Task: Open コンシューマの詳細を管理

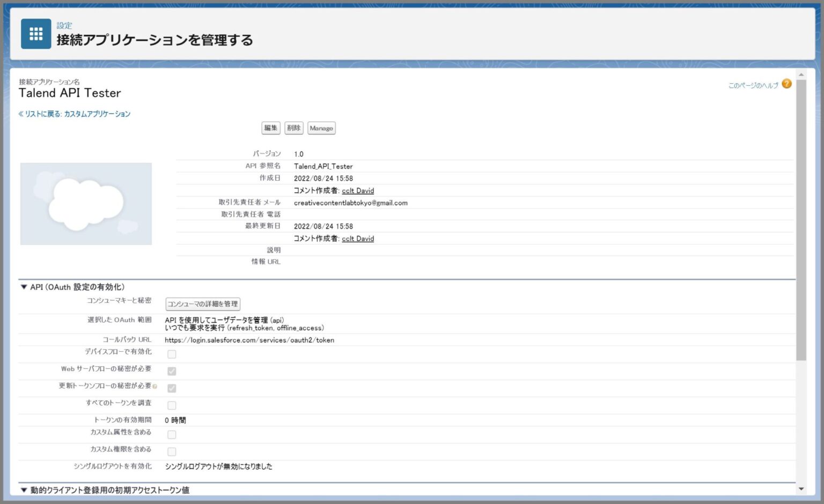Action: pyautogui.click(x=203, y=303)
